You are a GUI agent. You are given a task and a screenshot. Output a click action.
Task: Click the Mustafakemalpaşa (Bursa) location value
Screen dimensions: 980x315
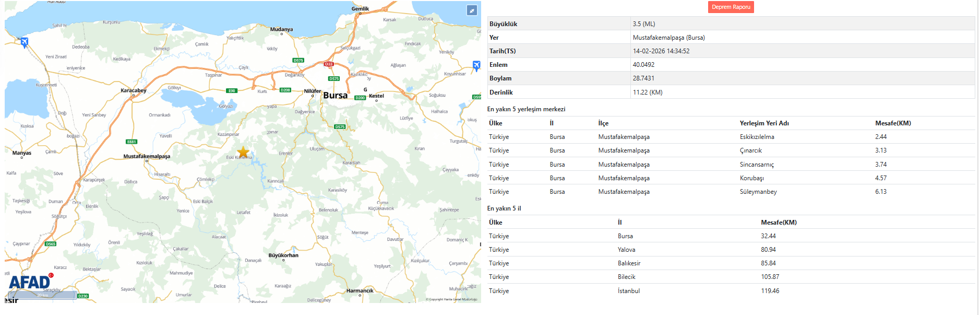tap(668, 38)
